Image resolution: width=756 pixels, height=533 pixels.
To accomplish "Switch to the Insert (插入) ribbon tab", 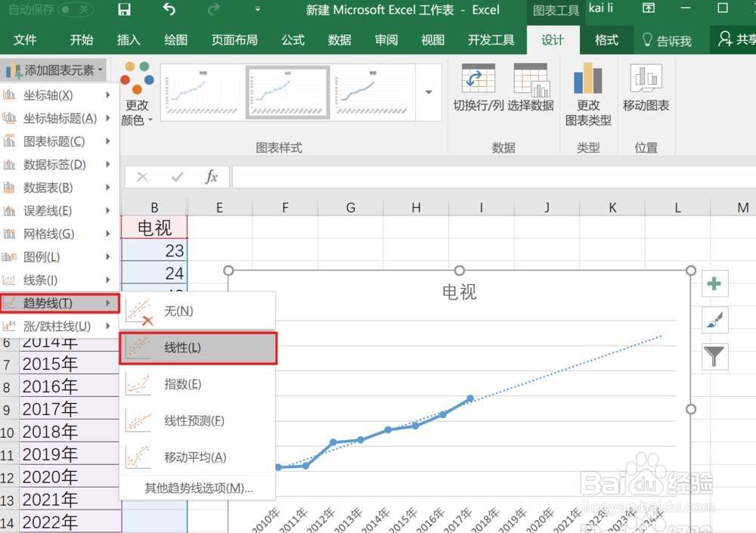I will 129,40.
